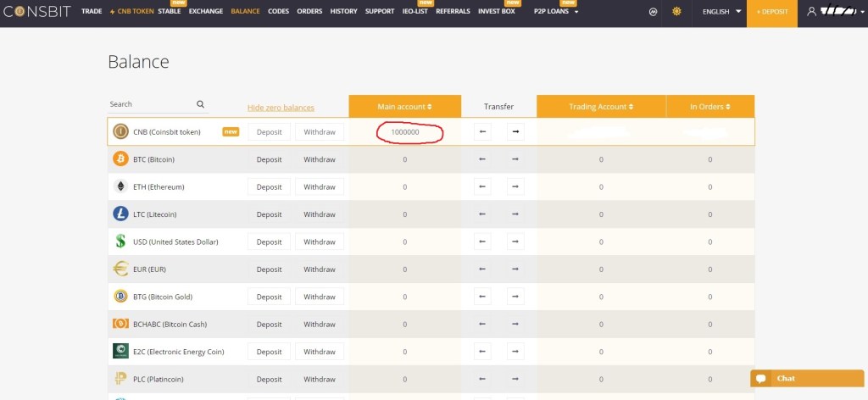
Task: Click the Bitcoin coin icon
Action: click(x=120, y=159)
